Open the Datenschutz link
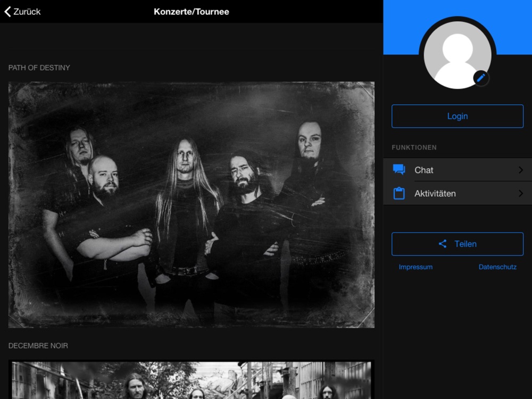This screenshot has height=399, width=532. pyautogui.click(x=497, y=267)
